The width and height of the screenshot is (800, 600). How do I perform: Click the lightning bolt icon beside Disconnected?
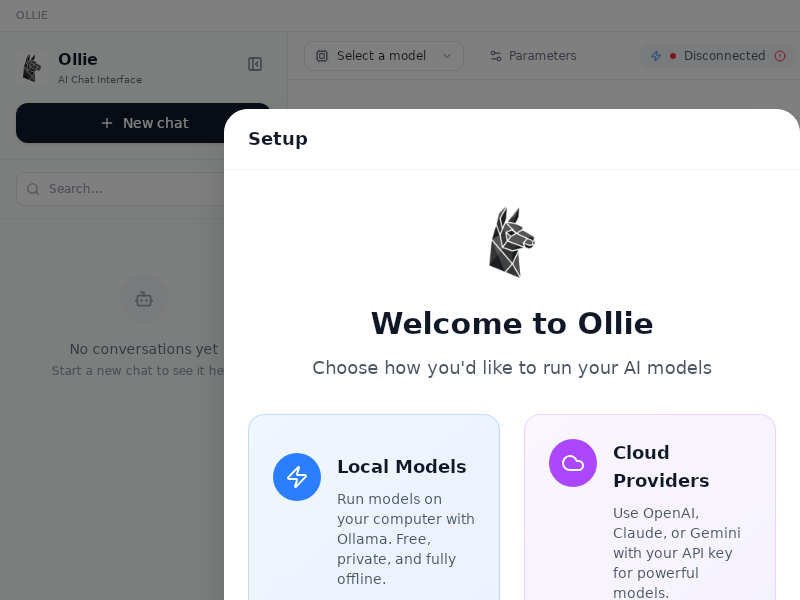656,56
